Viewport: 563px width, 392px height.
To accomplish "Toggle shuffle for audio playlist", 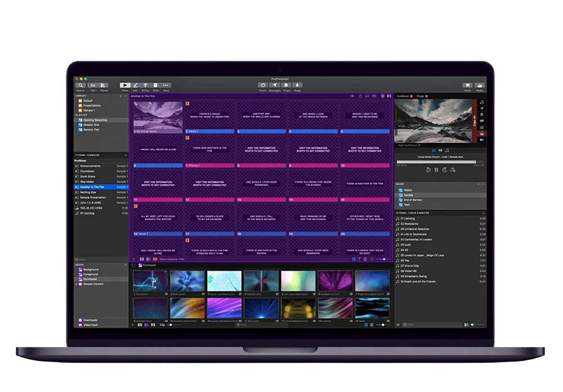I will 398,325.
